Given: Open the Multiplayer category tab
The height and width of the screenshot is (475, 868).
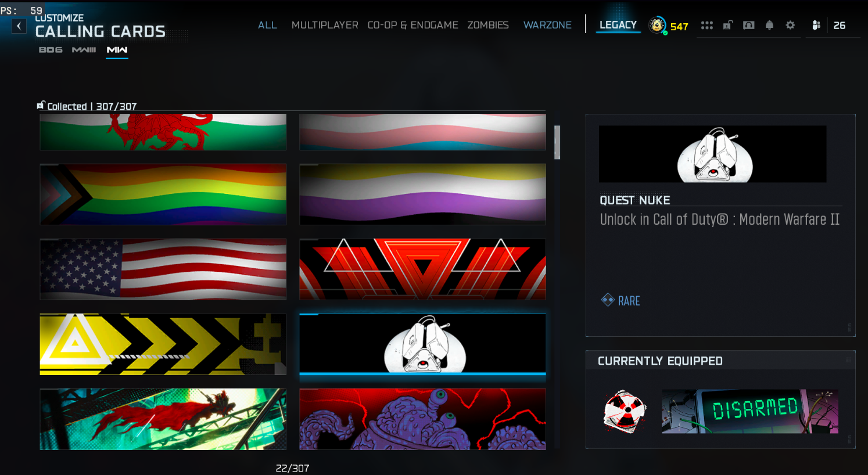Looking at the screenshot, I should (x=325, y=25).
